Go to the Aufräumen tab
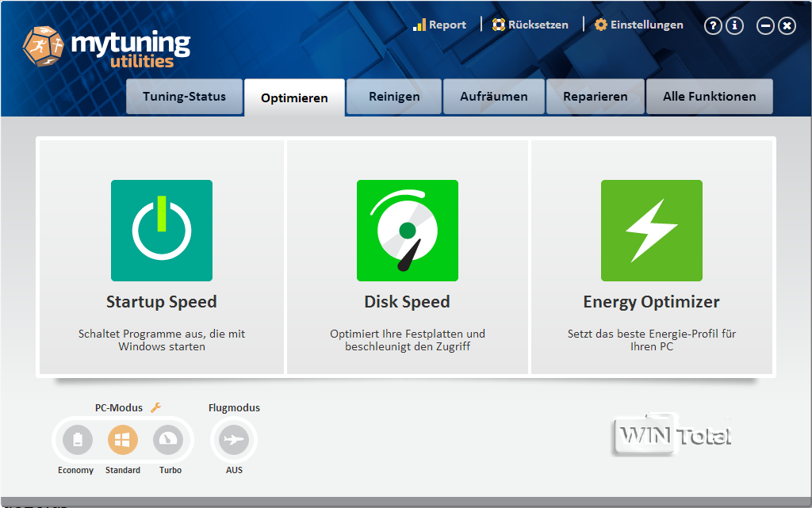This screenshot has width=812, height=508. pos(494,96)
